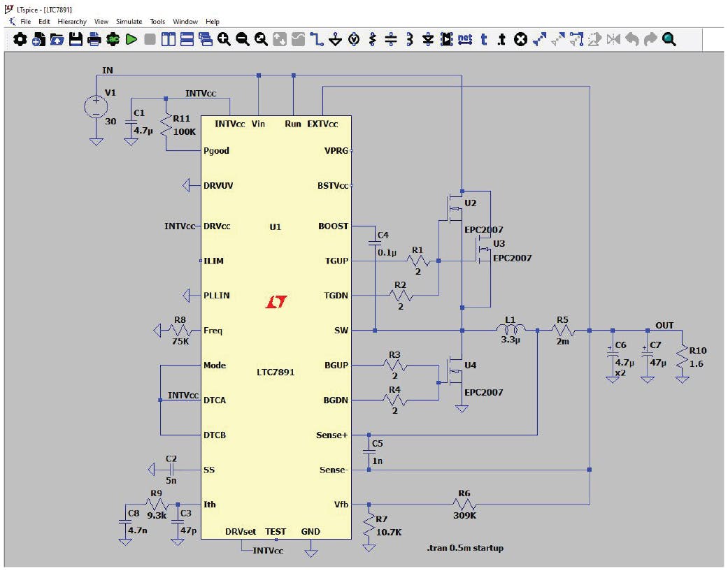Image resolution: width=728 pixels, height=571 pixels.
Task: Click the voltage source V1 labeled 30
Action: (94, 105)
